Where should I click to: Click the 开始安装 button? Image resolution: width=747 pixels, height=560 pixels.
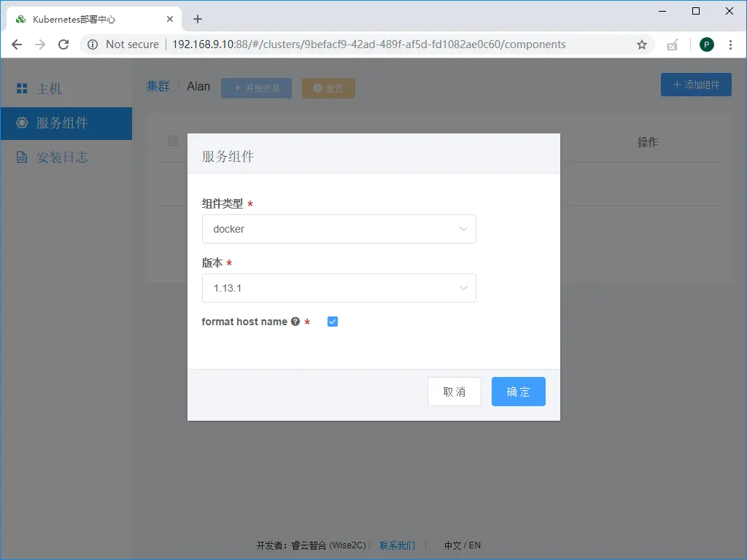tap(256, 88)
